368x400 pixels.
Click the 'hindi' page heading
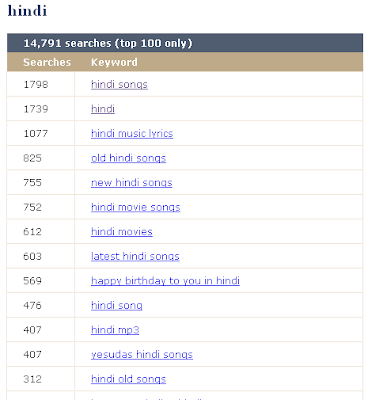[x=27, y=10]
